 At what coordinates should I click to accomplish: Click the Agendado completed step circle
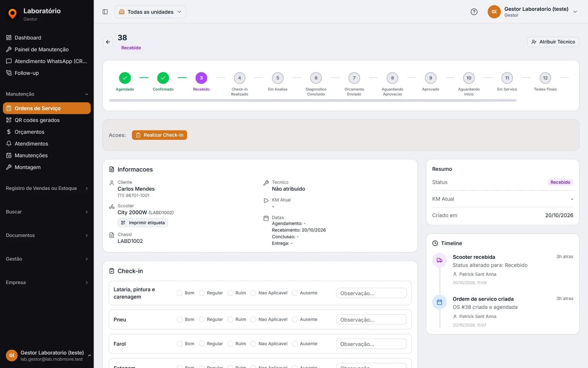coord(125,78)
